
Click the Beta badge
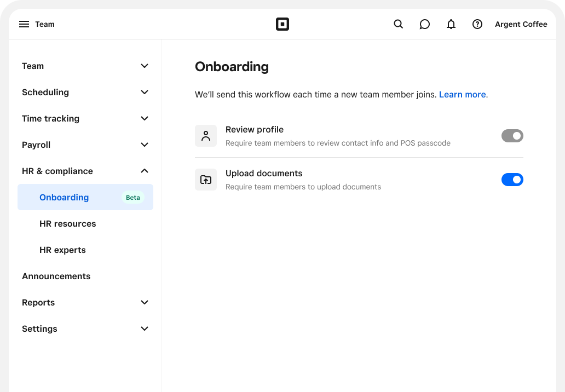[133, 198]
